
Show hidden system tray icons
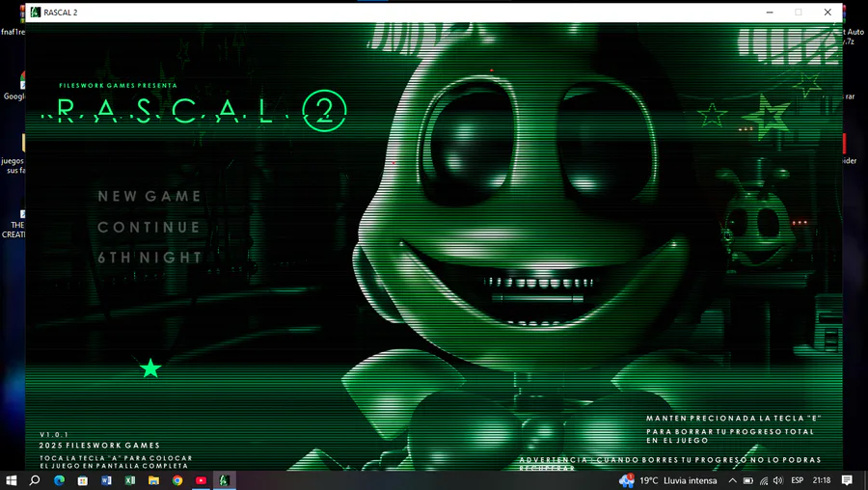point(732,480)
